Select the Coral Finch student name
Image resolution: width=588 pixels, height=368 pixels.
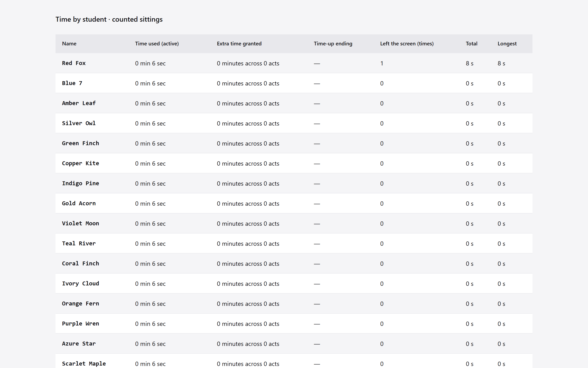pos(81,264)
